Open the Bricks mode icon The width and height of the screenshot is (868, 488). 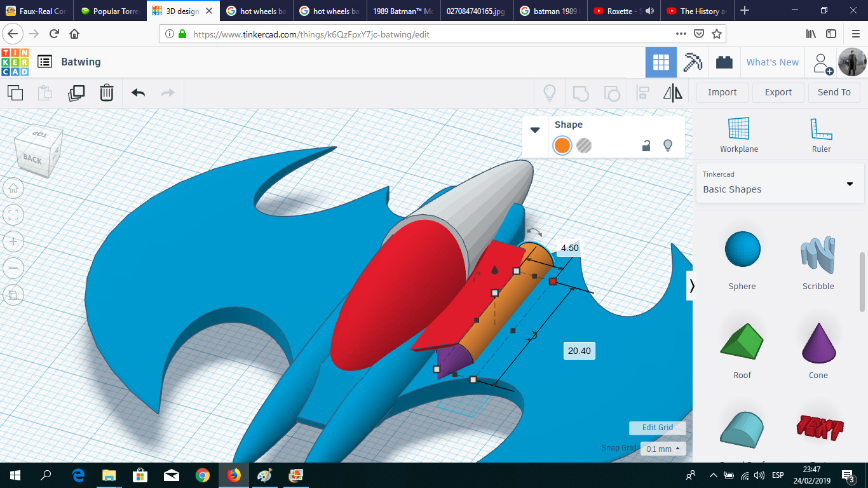coord(724,62)
